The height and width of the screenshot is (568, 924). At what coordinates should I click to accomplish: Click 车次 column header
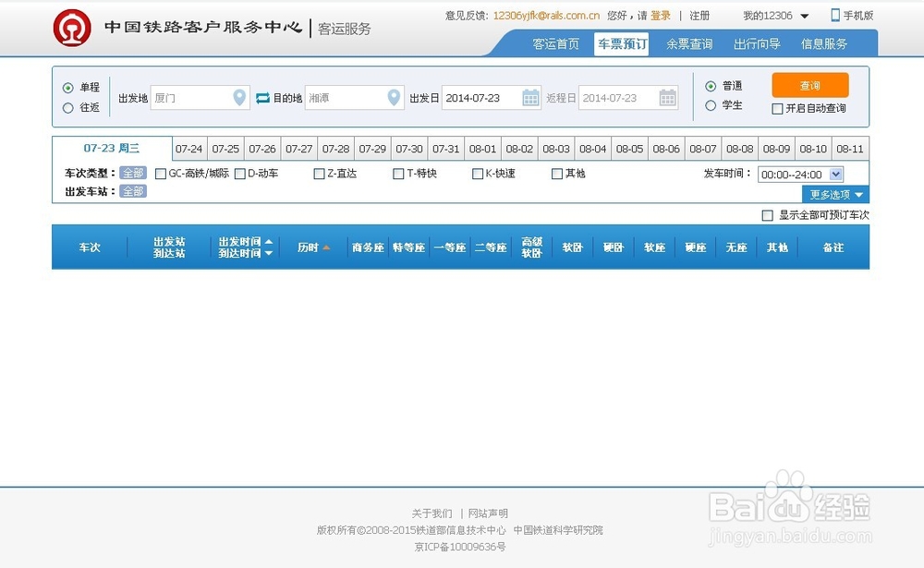90,248
